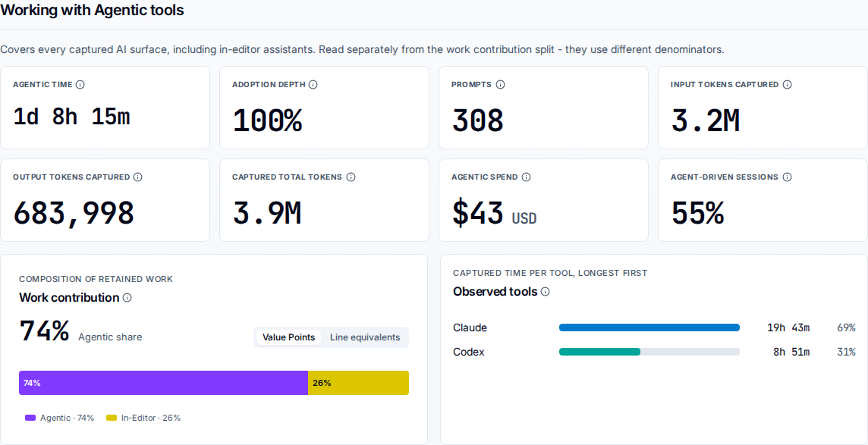Screen dimensions: 868x445
Task: Click the Claude blue time bar
Action: coord(649,327)
